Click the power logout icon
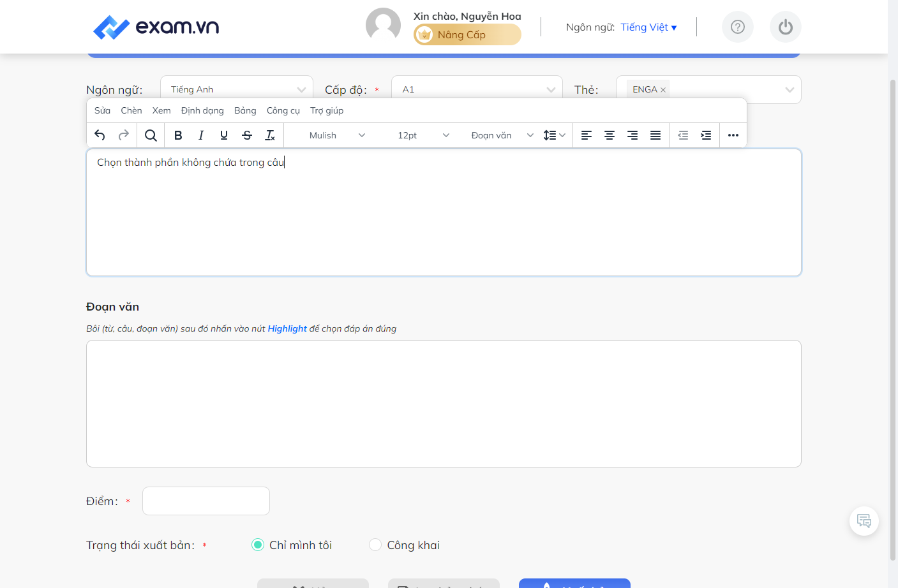This screenshot has width=898, height=588. click(x=786, y=27)
